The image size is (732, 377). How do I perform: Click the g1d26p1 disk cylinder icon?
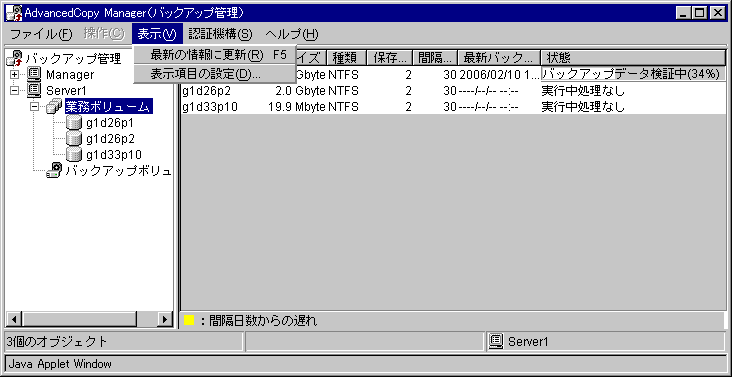(x=74, y=123)
